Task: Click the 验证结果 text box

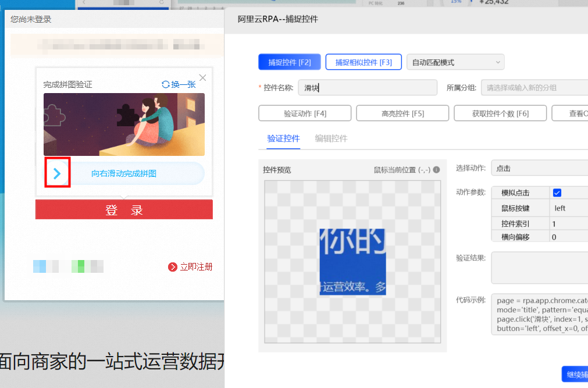Action: [540, 268]
